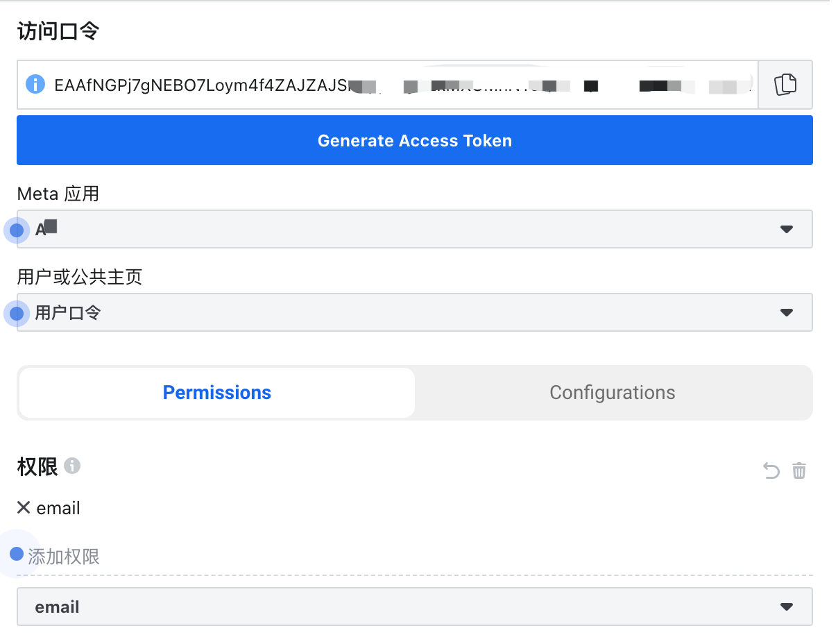The image size is (838, 644).
Task: Click the blue info icon on the token field
Action: click(x=35, y=85)
